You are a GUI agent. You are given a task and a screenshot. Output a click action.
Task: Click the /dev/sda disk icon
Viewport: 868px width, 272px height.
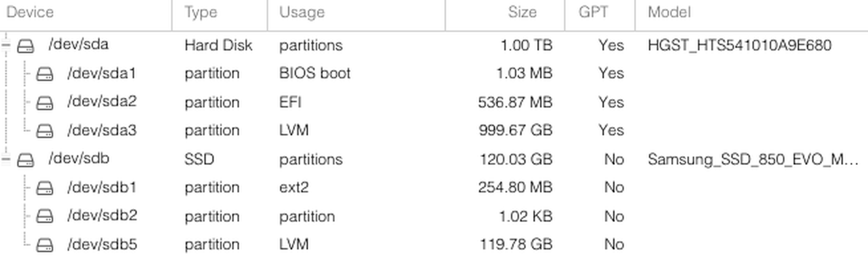[25, 46]
